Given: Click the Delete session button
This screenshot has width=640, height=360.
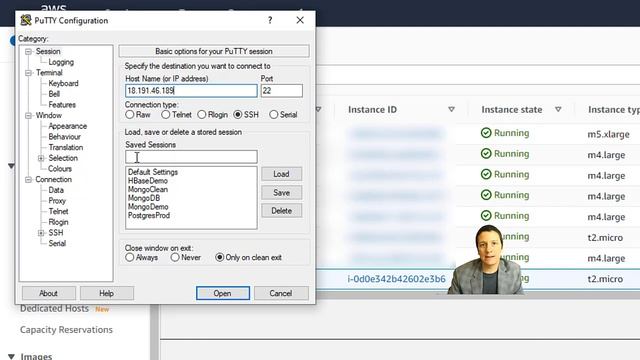Looking at the screenshot, I should click(282, 211).
